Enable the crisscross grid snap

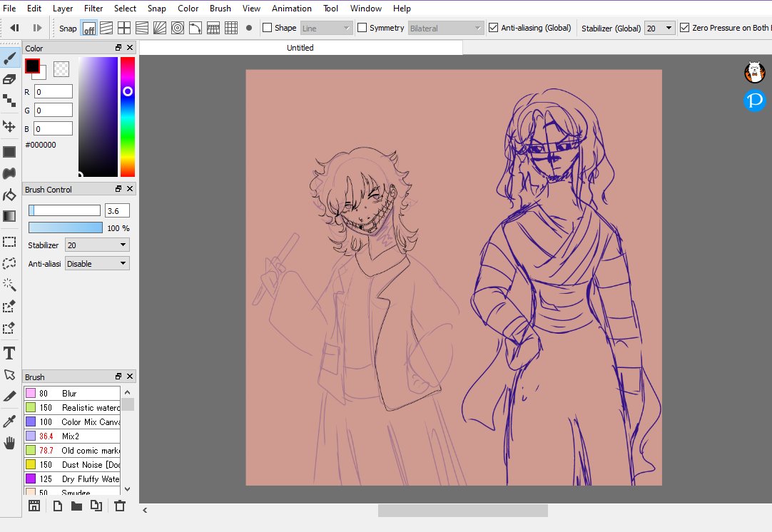pyautogui.click(x=124, y=28)
